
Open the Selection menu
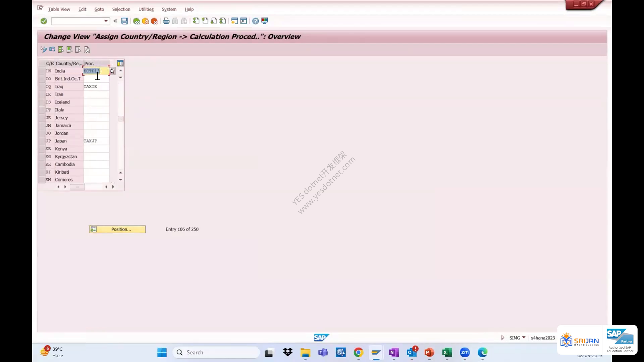point(121,9)
